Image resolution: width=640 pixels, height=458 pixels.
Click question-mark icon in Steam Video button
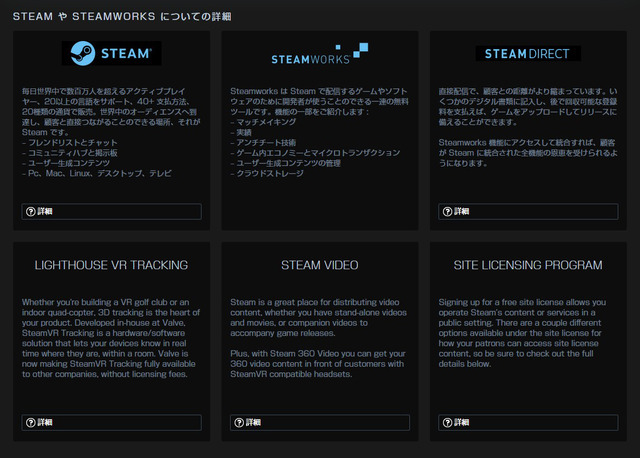[239, 422]
